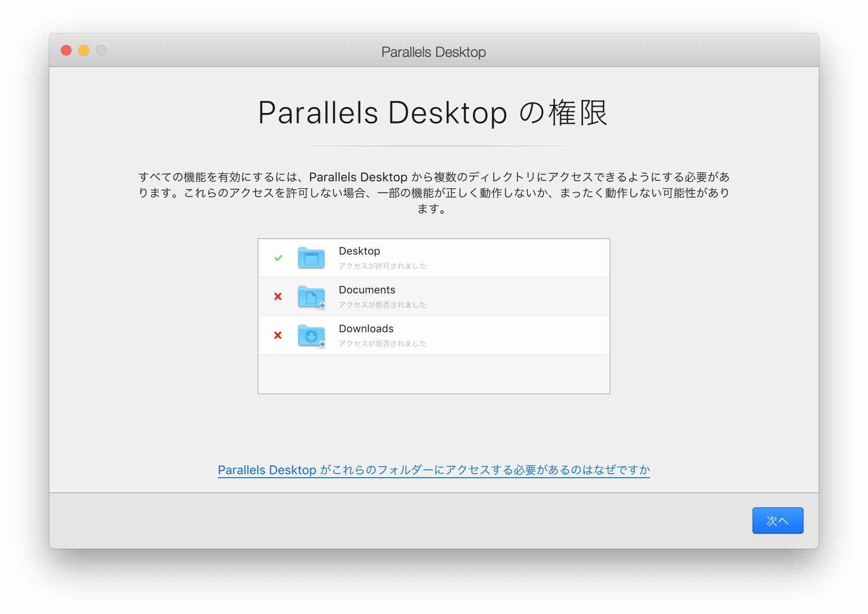Click the Parallels Desktop の権限 heading

pyautogui.click(x=433, y=112)
